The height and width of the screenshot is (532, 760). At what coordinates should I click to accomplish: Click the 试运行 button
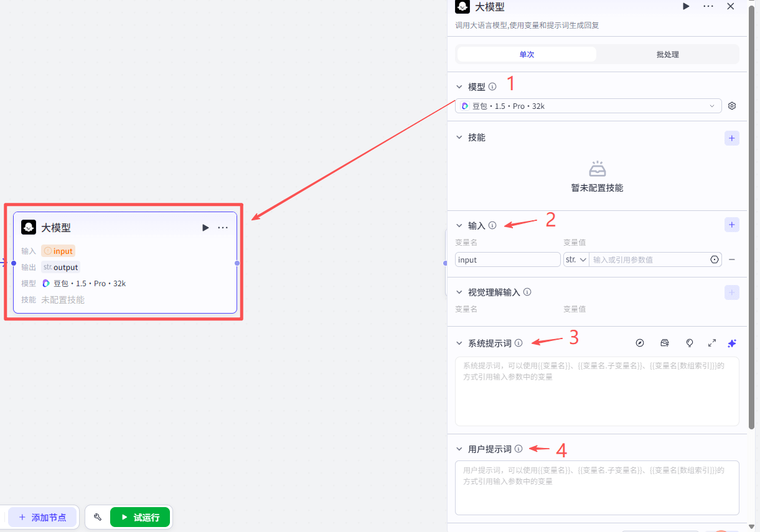point(140,516)
